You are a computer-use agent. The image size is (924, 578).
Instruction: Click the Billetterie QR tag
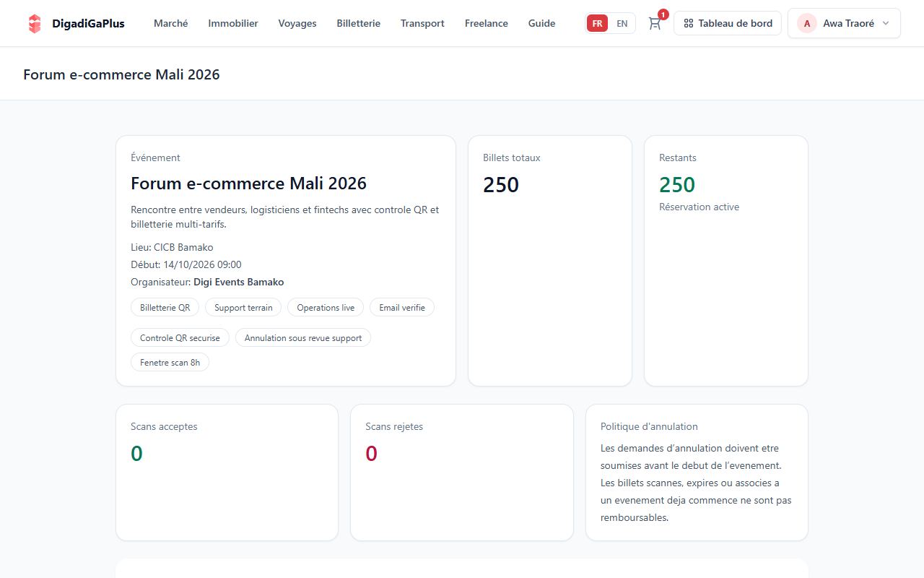[165, 307]
